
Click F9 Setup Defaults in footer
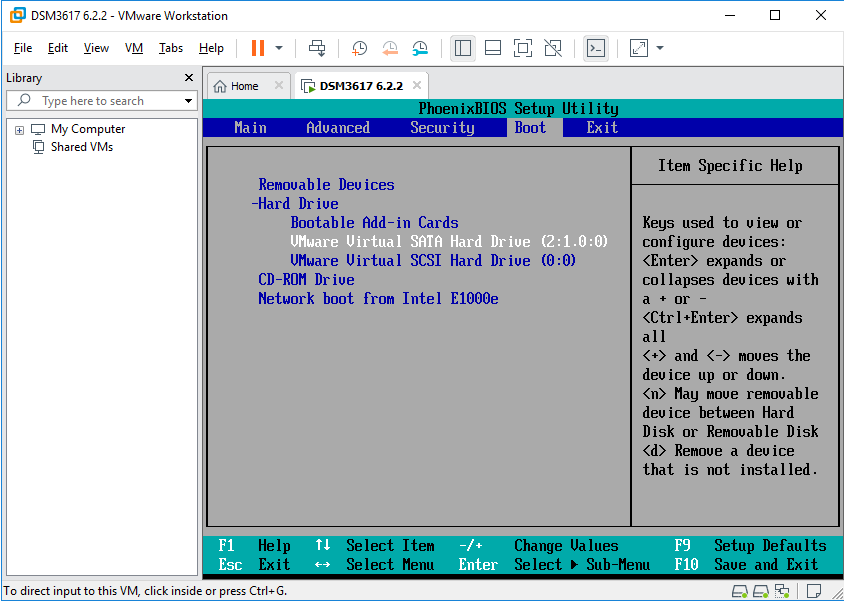[750, 546]
